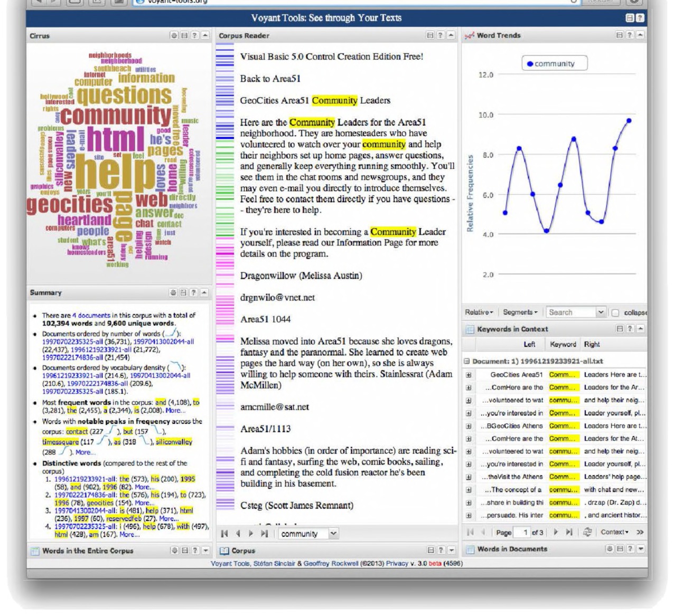The height and width of the screenshot is (616, 674).
Task: Go to previous page in Corpus Reader
Action: [x=238, y=534]
